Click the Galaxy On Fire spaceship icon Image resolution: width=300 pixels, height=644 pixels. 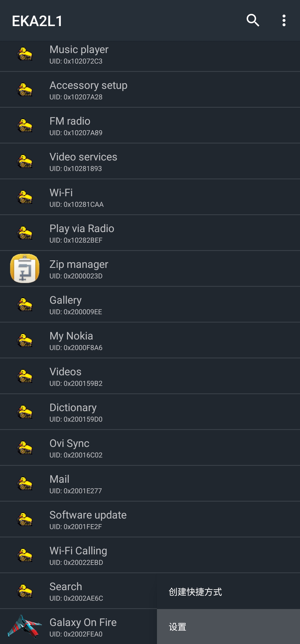click(25, 627)
